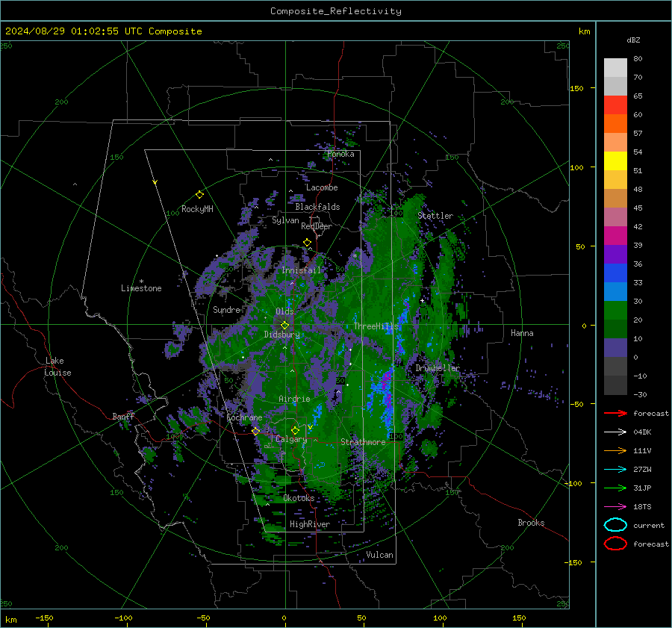Viewport: 672px width, 628px height.
Task: Click the Limestone map label
Action: tap(141, 288)
